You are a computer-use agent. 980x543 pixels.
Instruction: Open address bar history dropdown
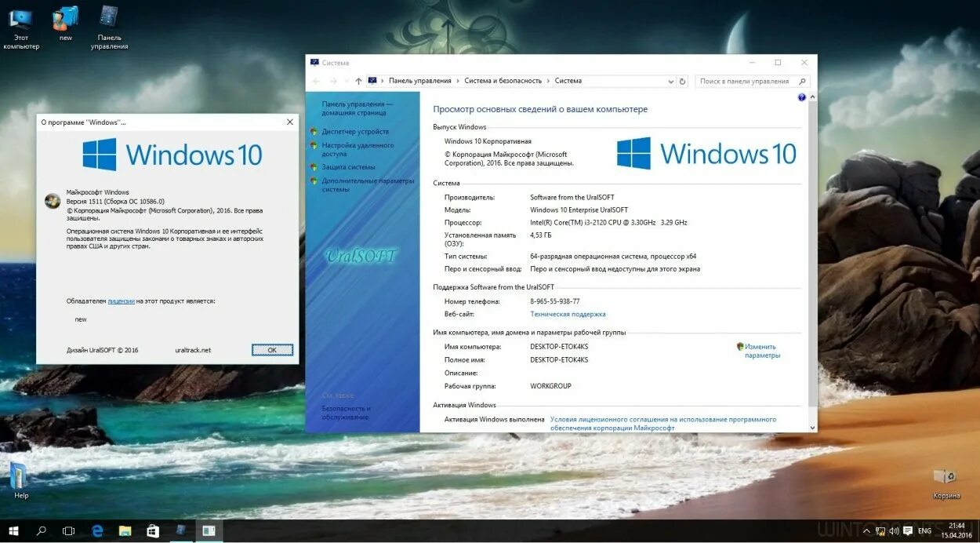(670, 81)
